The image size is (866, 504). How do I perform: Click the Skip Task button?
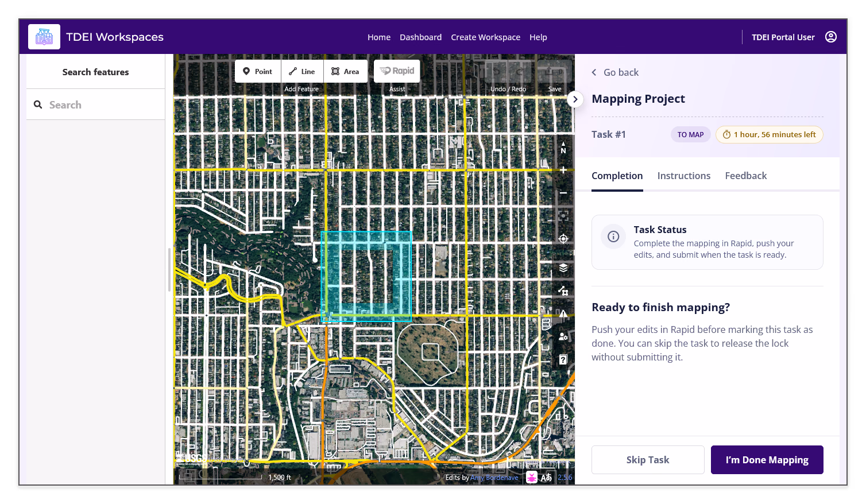tap(648, 460)
